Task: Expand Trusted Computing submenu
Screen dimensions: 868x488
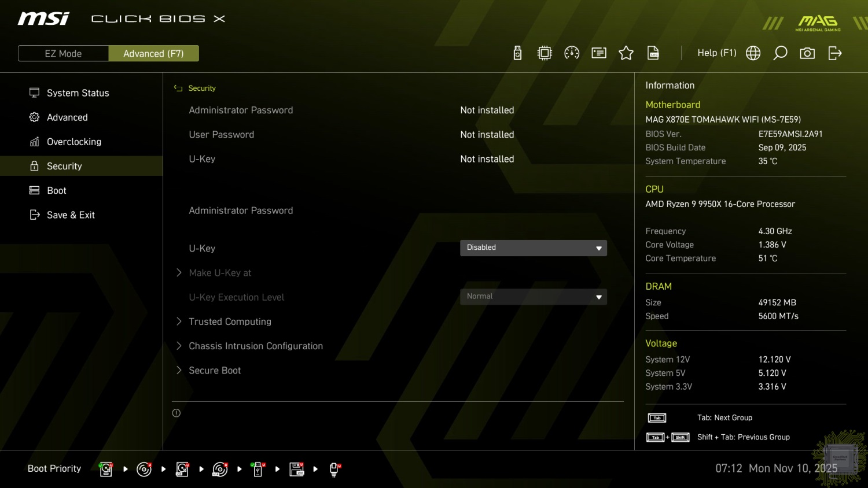Action: (x=230, y=321)
